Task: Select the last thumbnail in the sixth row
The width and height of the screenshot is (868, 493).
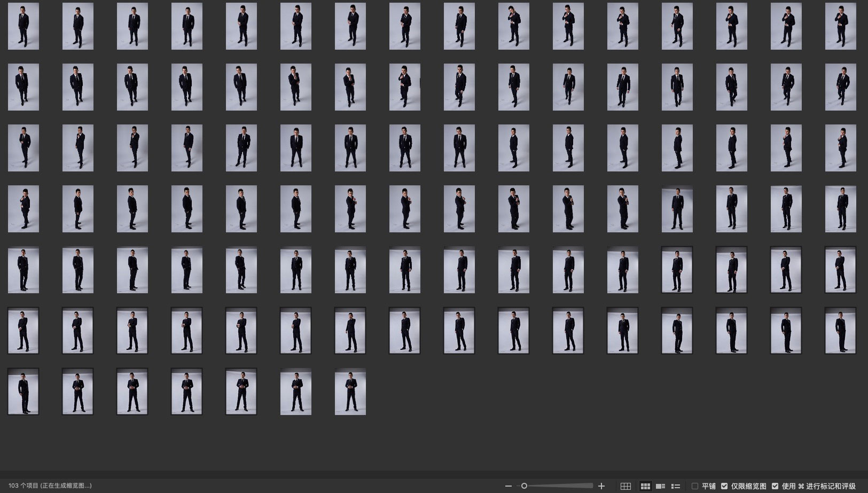Action: point(840,331)
